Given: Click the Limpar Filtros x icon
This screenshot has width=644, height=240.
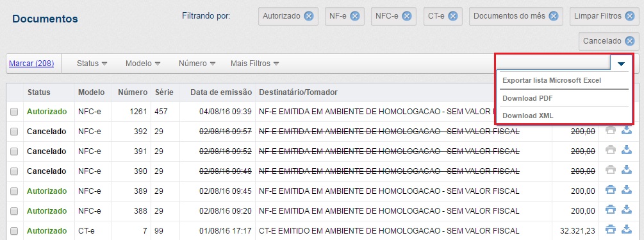Looking at the screenshot, I should [x=630, y=16].
